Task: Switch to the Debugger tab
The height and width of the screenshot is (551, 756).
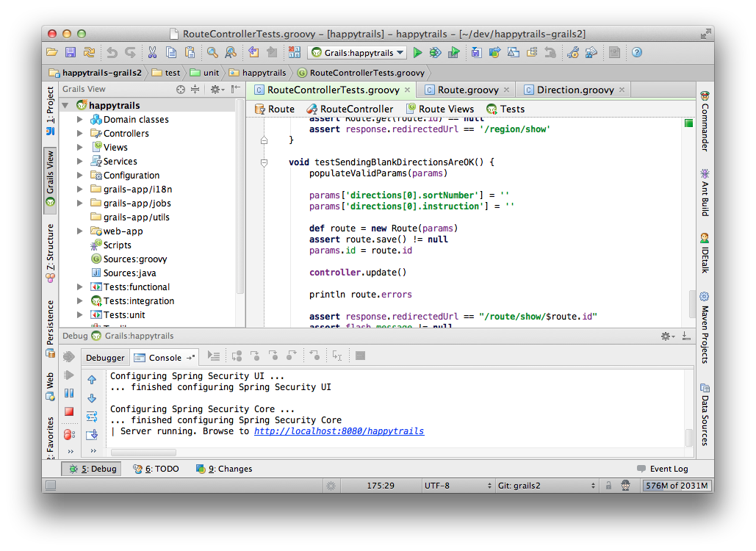Action: pyautogui.click(x=105, y=358)
